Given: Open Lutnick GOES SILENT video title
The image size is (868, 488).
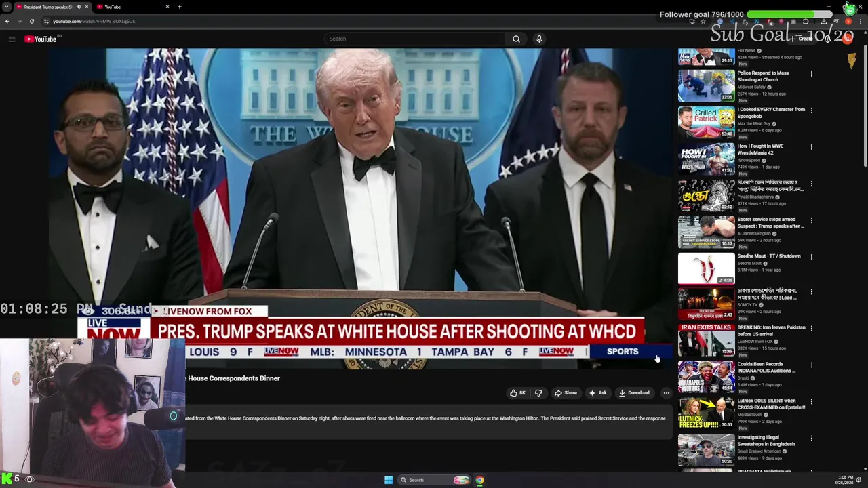Looking at the screenshot, I should pyautogui.click(x=772, y=404).
